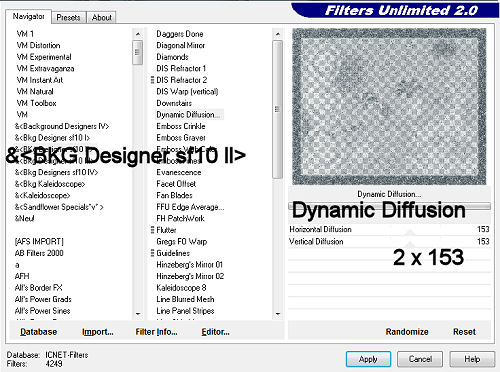This screenshot has width=500, height=372.
Task: Open the Editor... button
Action: pos(215,332)
